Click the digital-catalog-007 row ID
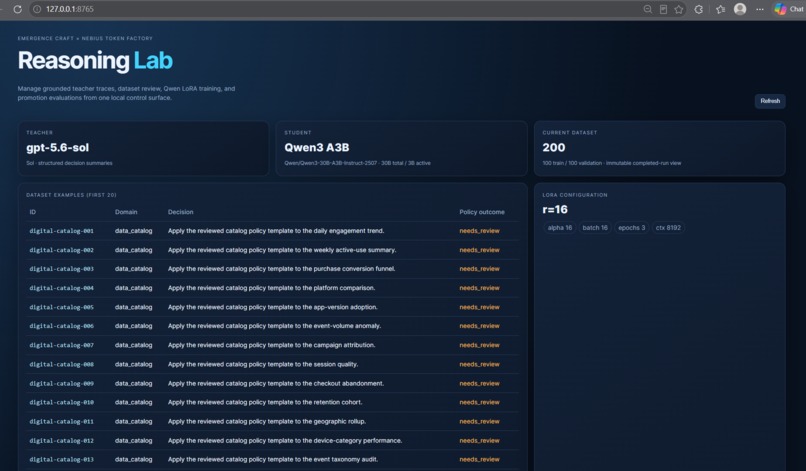 click(61, 345)
